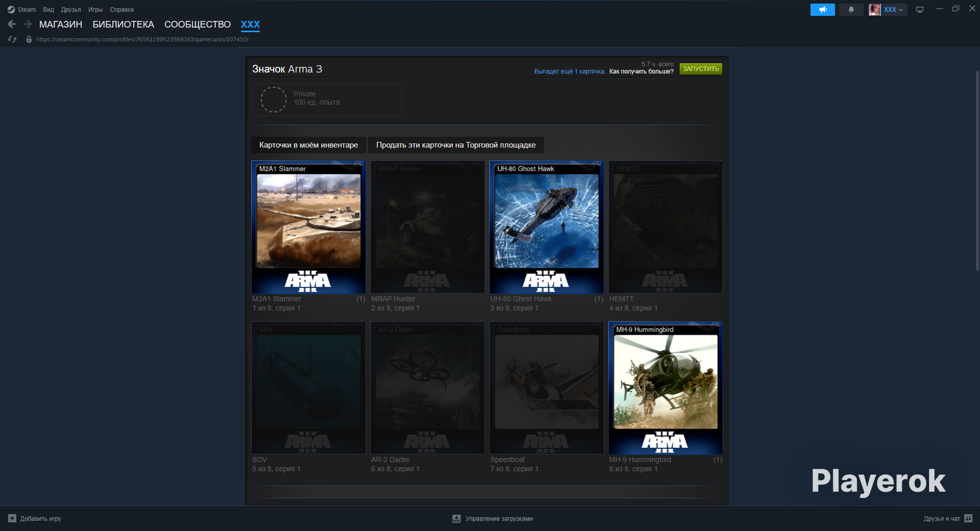Click the text 1 из 8, серия 1
The width and height of the screenshot is (980, 531).
(x=276, y=308)
